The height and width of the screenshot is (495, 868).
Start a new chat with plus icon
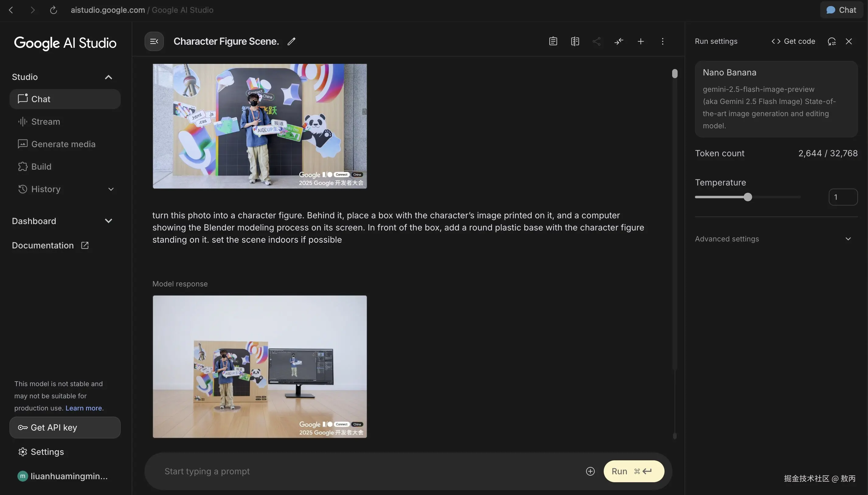pyautogui.click(x=641, y=41)
